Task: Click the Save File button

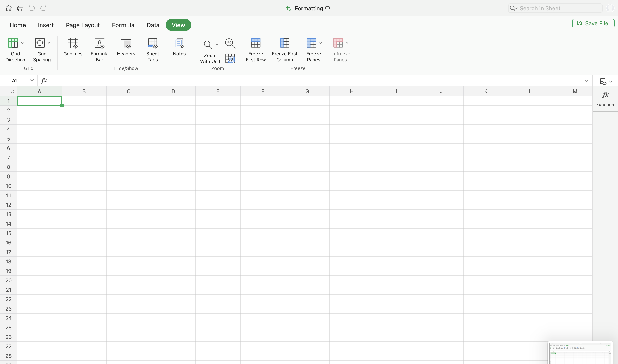Action: 593,23
